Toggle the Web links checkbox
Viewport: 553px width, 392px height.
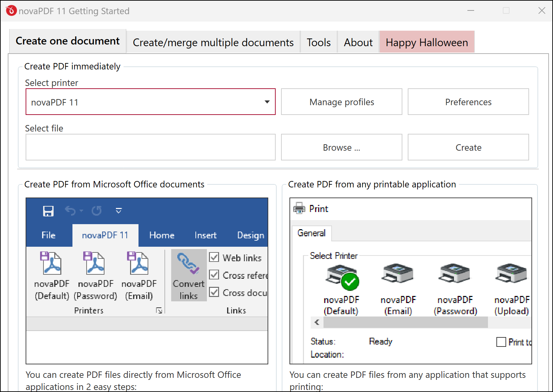click(214, 258)
